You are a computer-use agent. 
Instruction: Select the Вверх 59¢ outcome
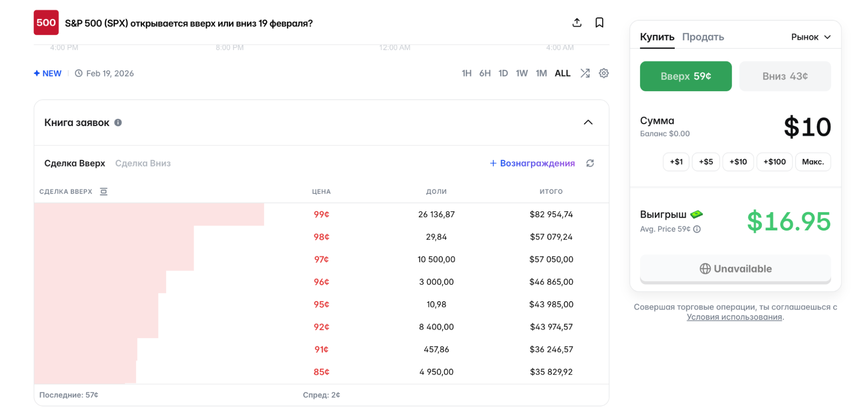coord(685,76)
